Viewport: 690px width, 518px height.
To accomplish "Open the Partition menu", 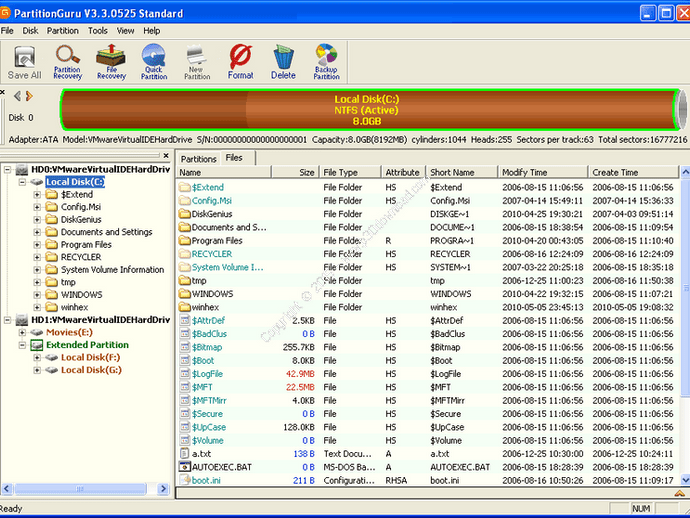I will 62,31.
